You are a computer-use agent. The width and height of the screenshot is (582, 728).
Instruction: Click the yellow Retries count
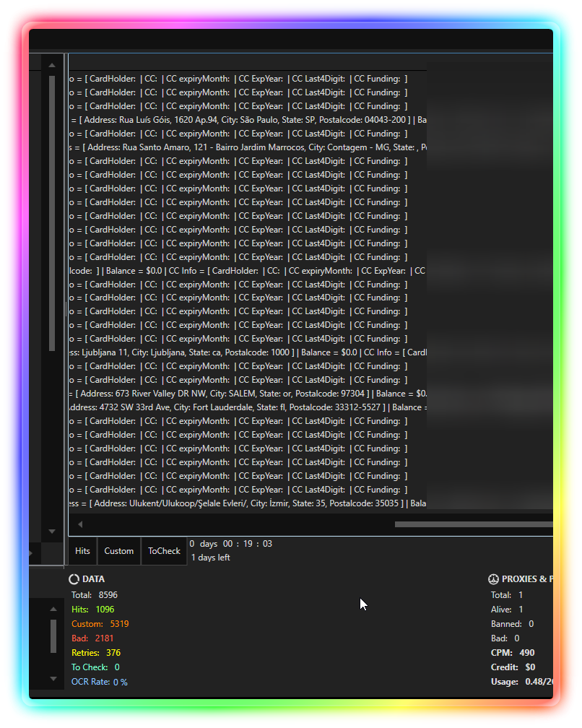coord(113,653)
